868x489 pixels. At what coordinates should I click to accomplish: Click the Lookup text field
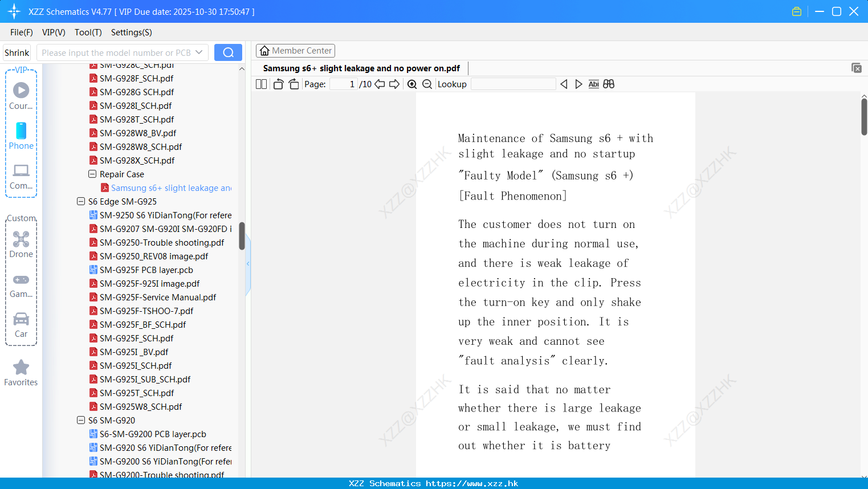coord(513,84)
